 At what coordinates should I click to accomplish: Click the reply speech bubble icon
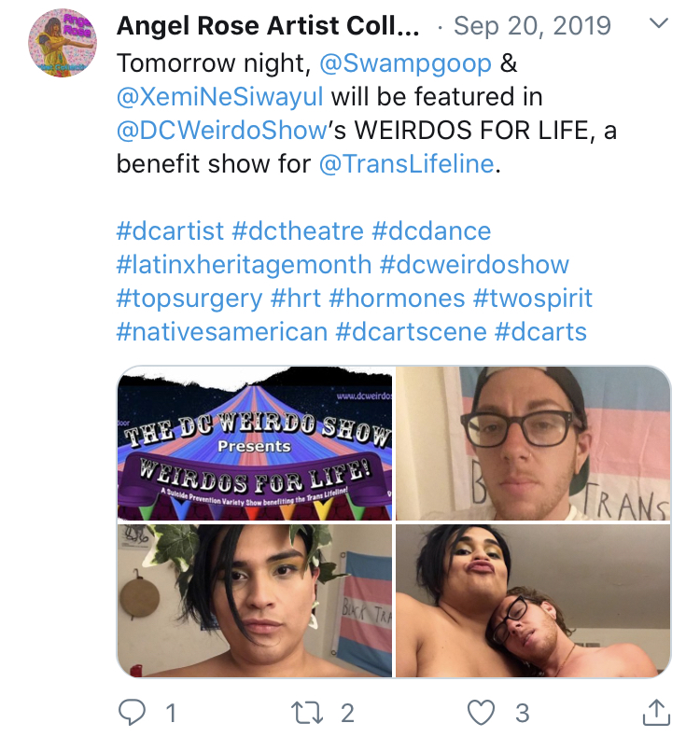tap(132, 712)
